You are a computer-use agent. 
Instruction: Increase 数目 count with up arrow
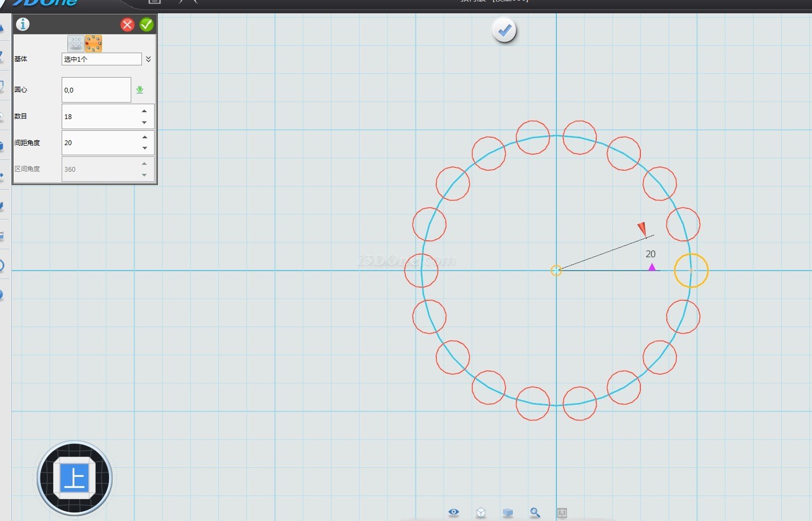[145, 111]
